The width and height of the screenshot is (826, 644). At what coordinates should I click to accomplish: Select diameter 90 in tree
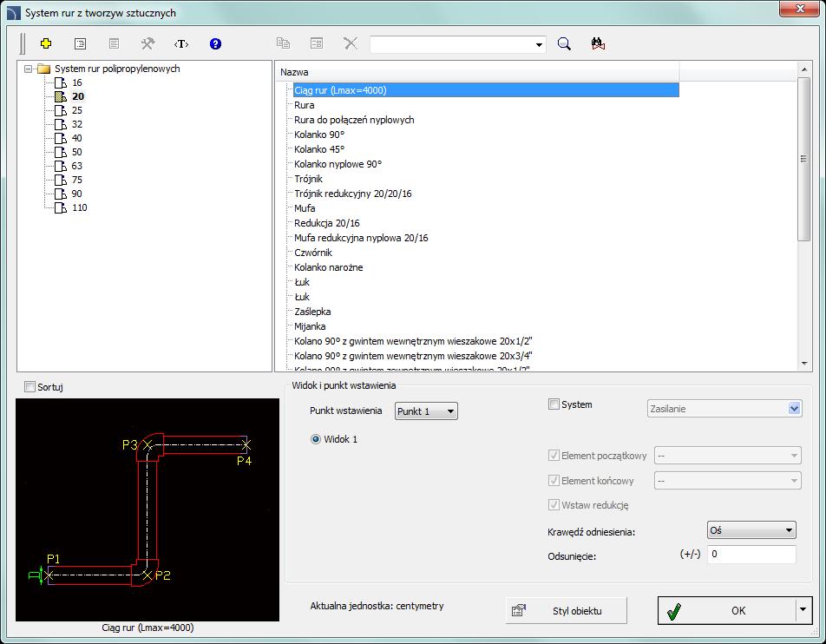coord(77,194)
